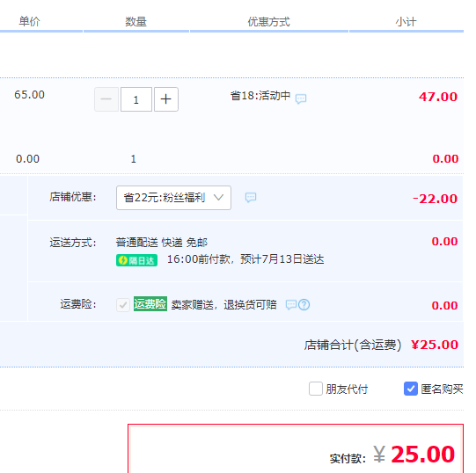Click the 小计 column header
476x473 pixels.
(406, 22)
